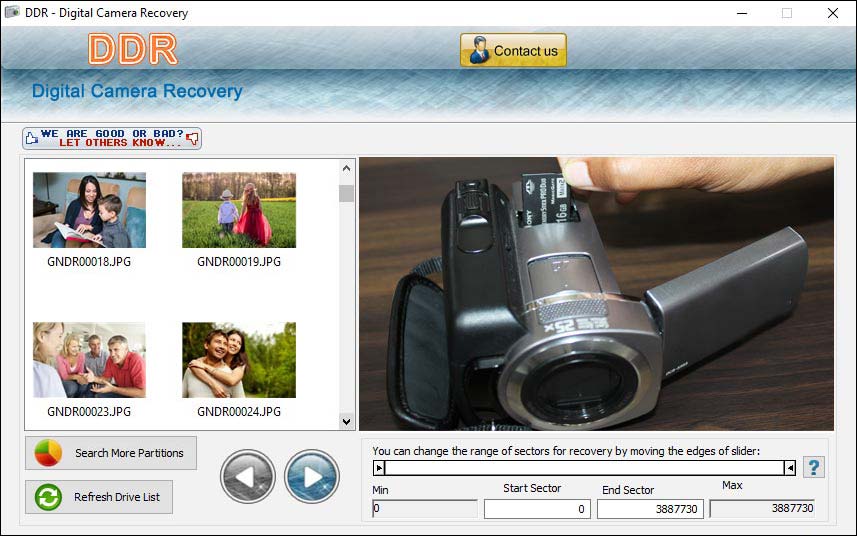This screenshot has width=857, height=536.
Task: Click the Max value field
Action: [x=762, y=509]
